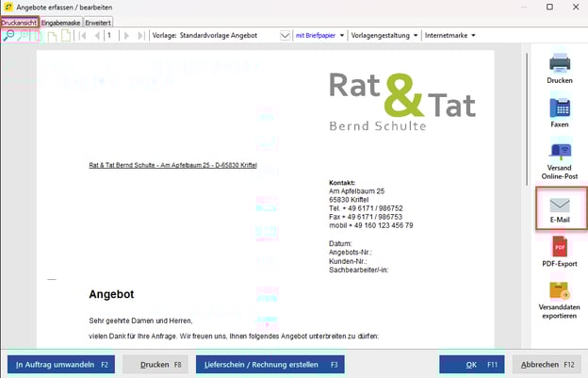Expand the Internetmarke dropdown
The width and height of the screenshot is (588, 378).
449,36
